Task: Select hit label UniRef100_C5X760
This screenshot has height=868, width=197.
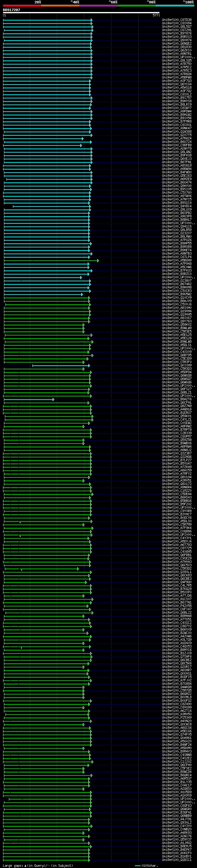Action: [177, 192]
